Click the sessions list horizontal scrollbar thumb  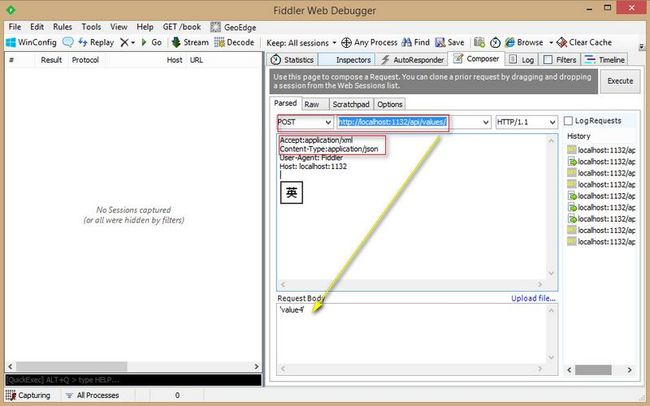click(71, 367)
